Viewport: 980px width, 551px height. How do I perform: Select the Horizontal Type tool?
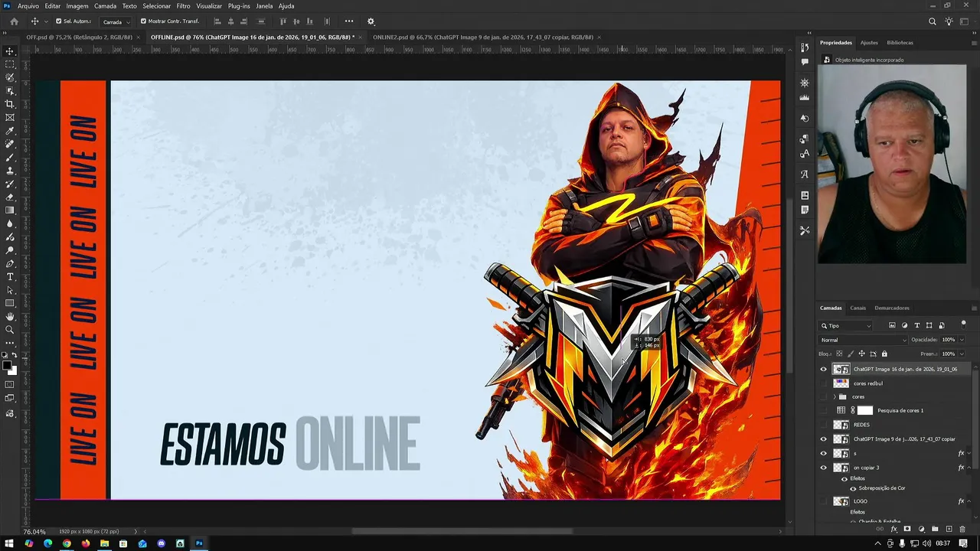(x=10, y=276)
